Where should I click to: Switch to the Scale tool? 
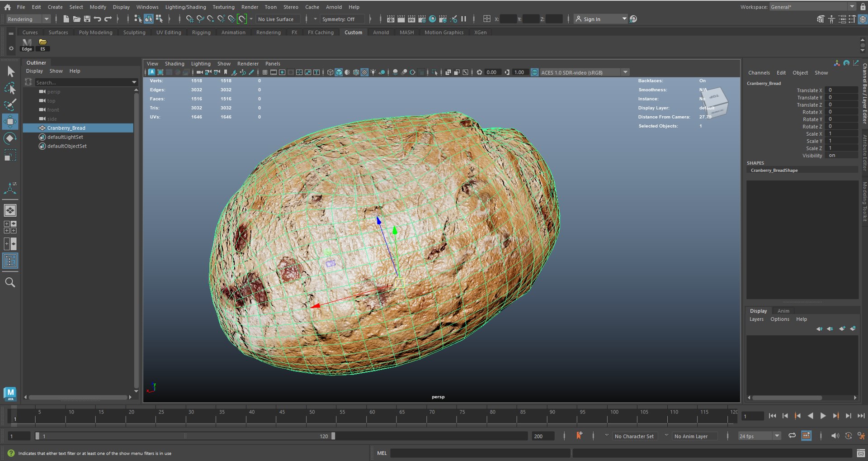click(10, 156)
